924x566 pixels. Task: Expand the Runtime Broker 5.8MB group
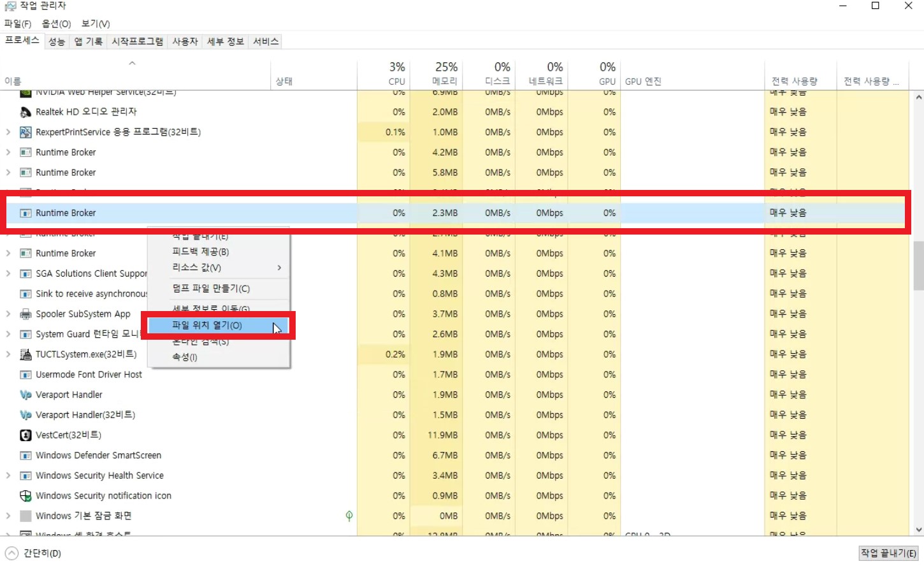[8, 173]
